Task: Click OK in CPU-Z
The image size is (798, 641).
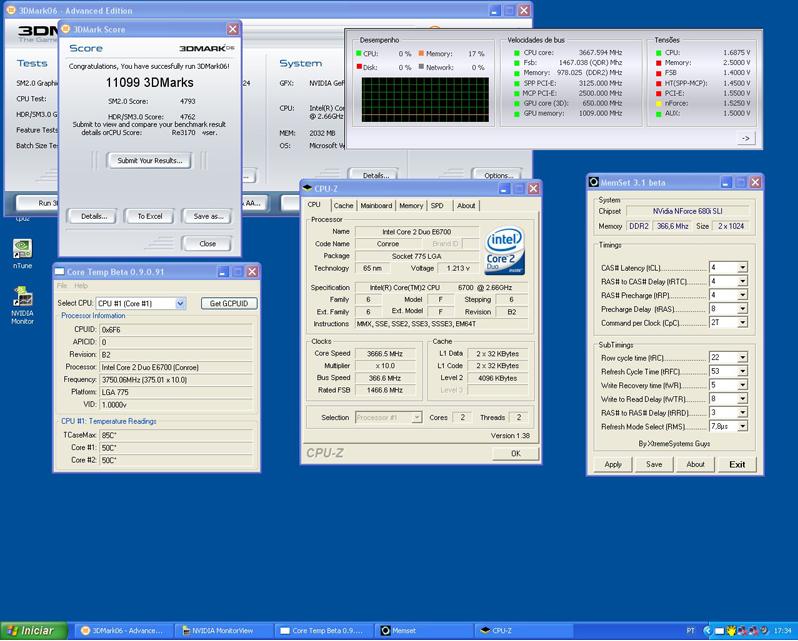Action: pyautogui.click(x=516, y=453)
